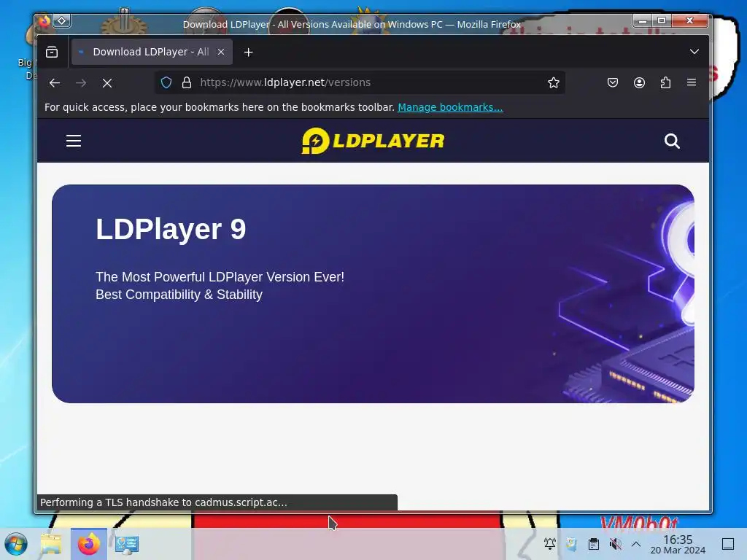Switch to Firefox taskbar button
The width and height of the screenshot is (747, 560).
click(88, 544)
